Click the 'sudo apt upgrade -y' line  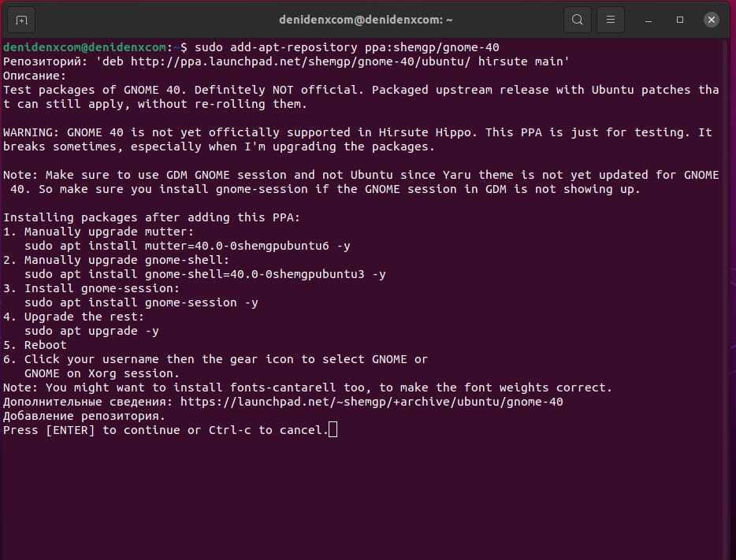[x=91, y=331]
